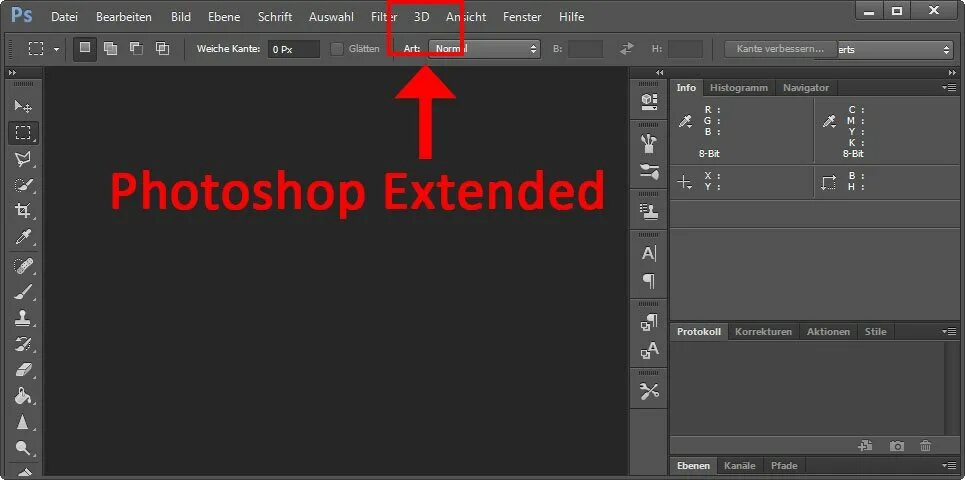Open the Ebene menu
The width and height of the screenshot is (965, 480).
click(x=224, y=17)
